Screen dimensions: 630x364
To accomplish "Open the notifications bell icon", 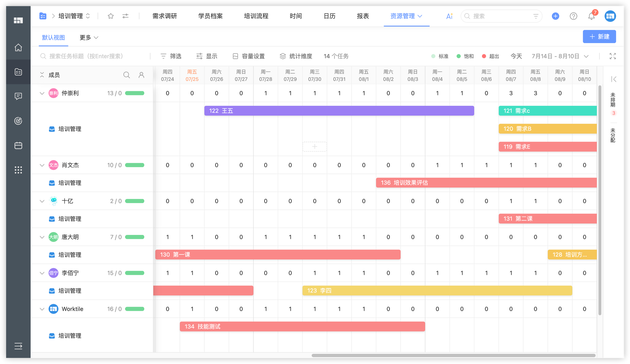I will pos(591,16).
